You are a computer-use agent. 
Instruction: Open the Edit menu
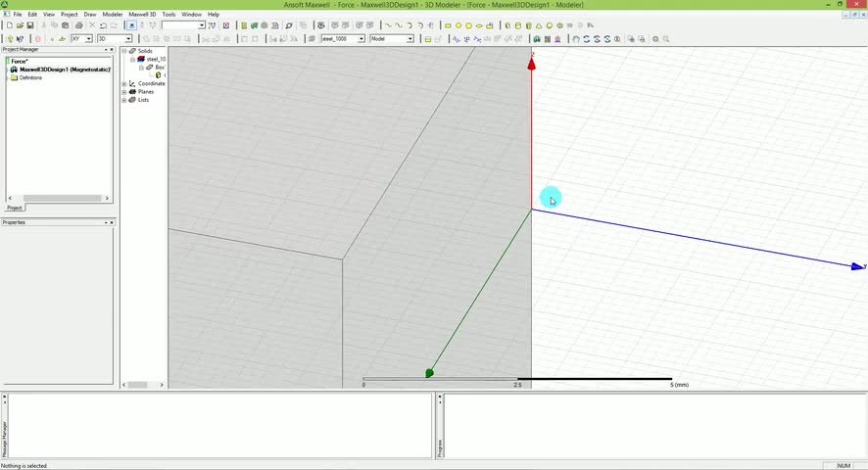click(x=32, y=15)
